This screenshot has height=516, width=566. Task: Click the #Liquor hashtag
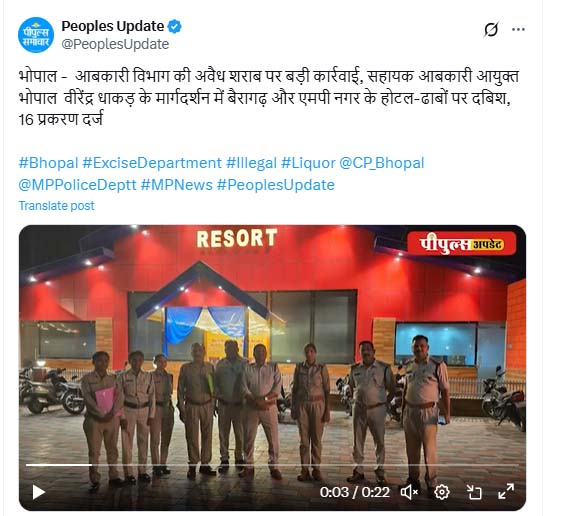[308, 163]
